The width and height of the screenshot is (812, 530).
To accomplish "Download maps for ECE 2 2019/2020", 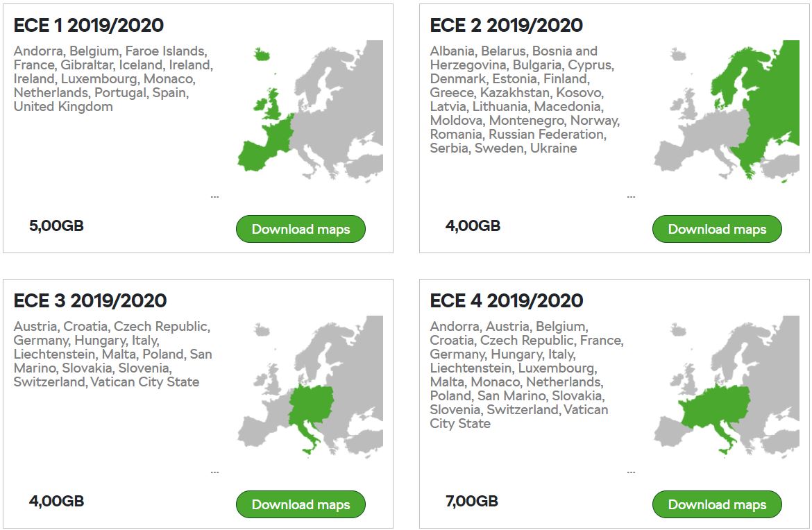I will (717, 229).
